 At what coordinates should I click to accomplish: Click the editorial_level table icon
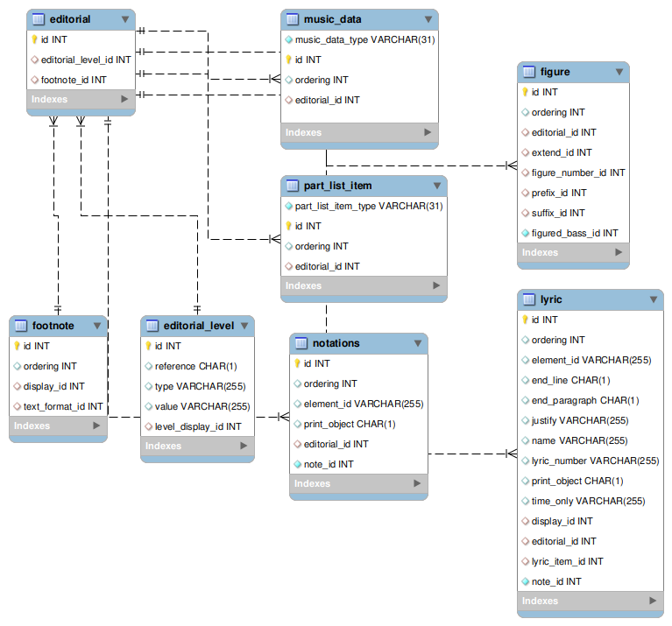(x=152, y=326)
